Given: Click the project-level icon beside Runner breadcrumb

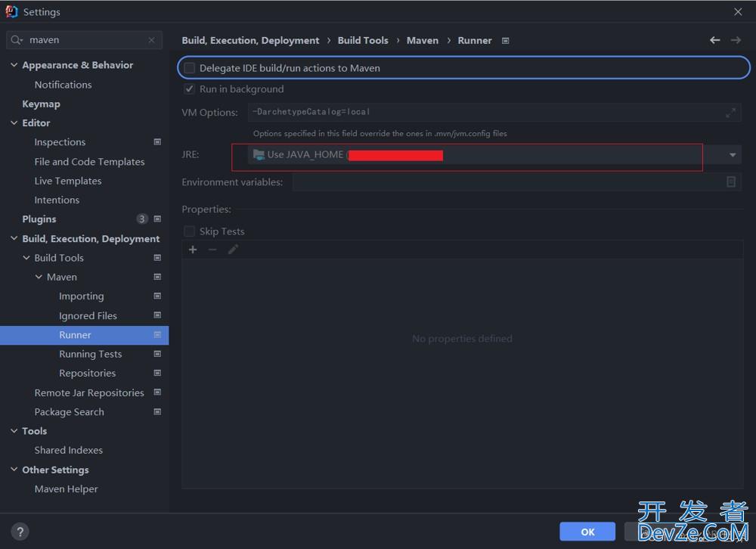Looking at the screenshot, I should [x=505, y=41].
